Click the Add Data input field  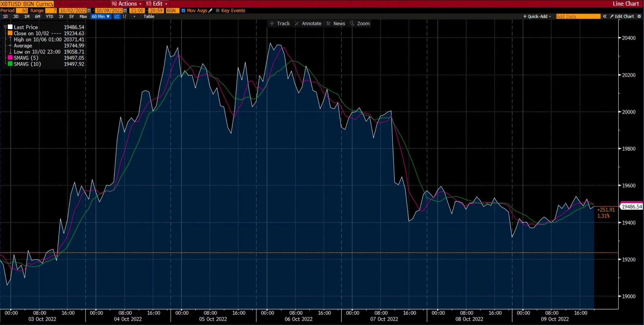(578, 17)
